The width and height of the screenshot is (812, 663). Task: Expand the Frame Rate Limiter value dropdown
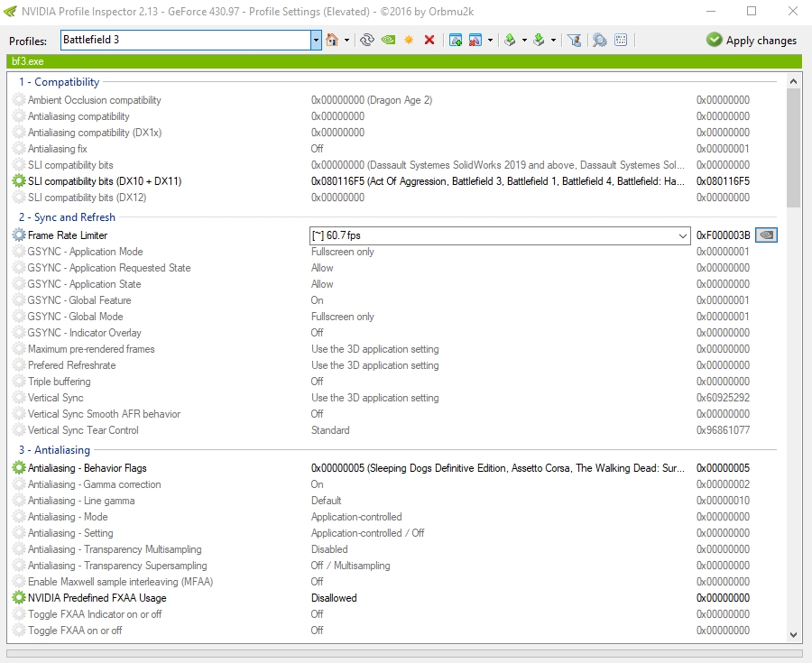tap(683, 235)
